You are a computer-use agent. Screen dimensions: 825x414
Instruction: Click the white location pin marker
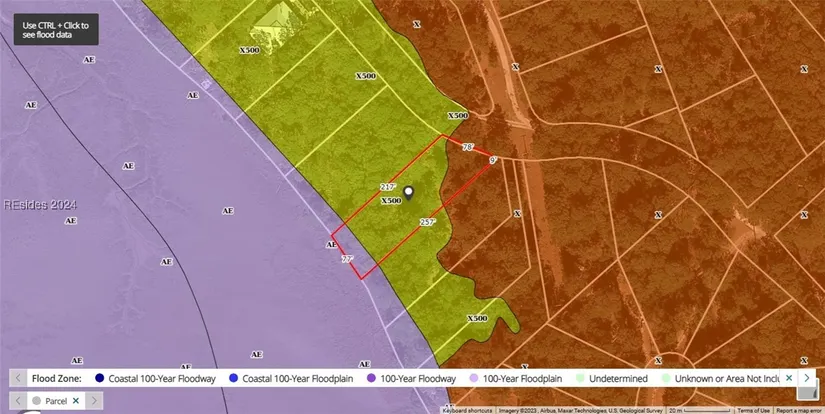(x=408, y=191)
